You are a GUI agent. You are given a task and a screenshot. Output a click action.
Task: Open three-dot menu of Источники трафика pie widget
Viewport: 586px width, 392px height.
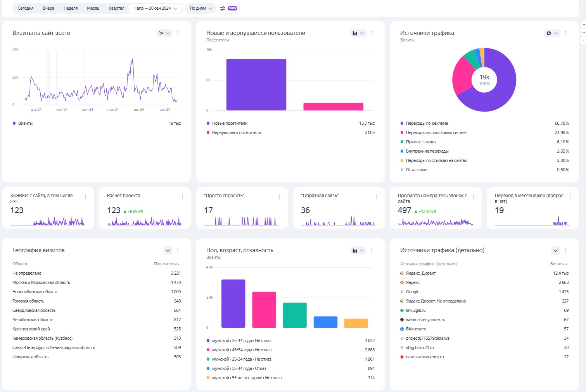click(x=566, y=33)
